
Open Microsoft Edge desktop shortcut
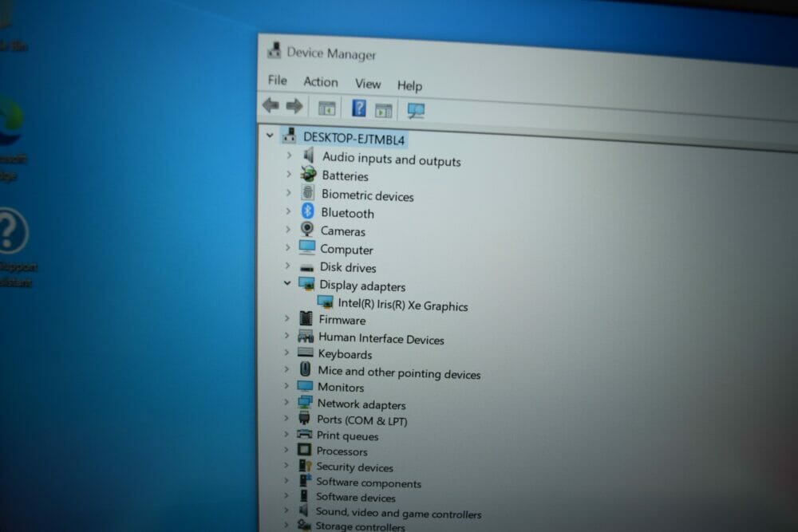(x=12, y=137)
